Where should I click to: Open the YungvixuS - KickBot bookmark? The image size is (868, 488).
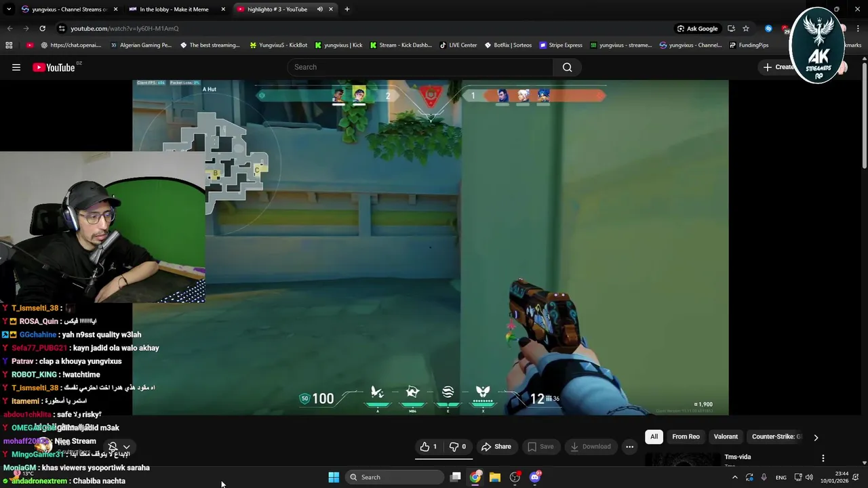click(279, 45)
